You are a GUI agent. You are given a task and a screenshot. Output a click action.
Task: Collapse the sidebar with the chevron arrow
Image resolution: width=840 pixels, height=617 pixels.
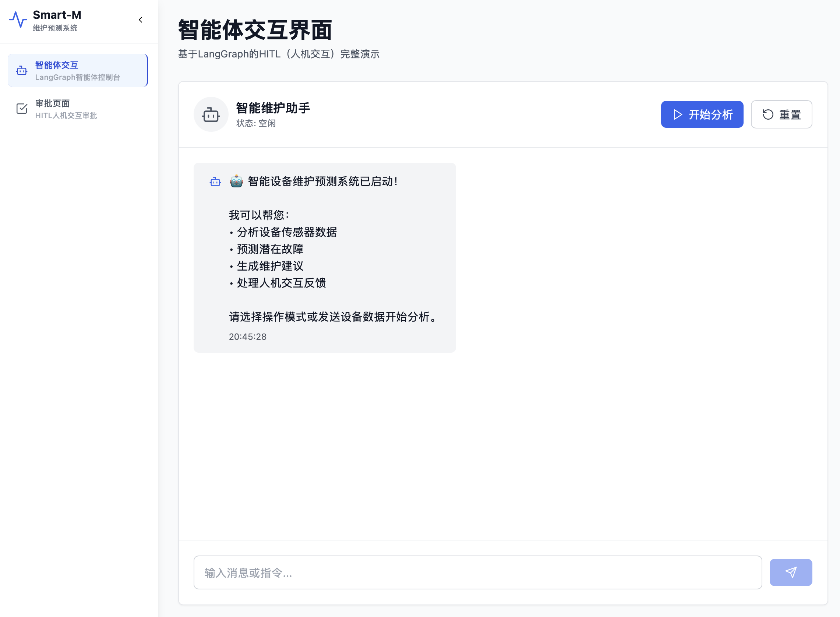(x=141, y=20)
